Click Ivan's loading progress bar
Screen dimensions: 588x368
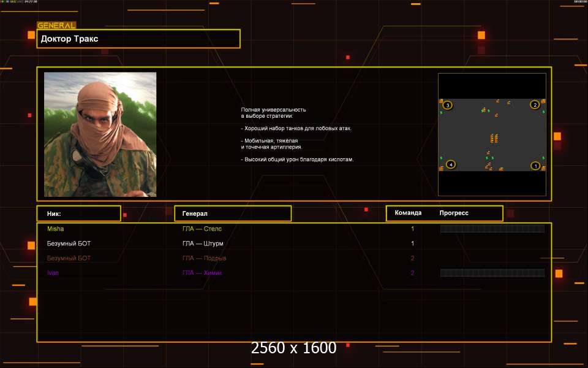(492, 273)
